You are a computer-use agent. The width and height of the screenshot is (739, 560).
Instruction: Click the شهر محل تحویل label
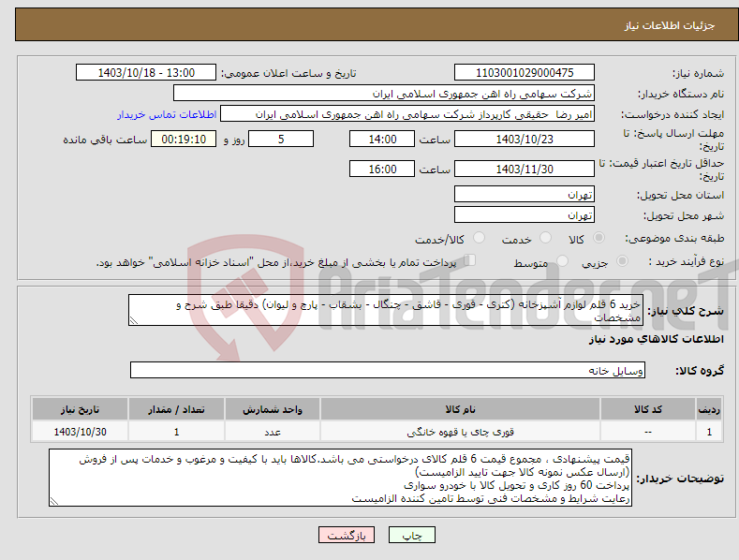tap(684, 216)
